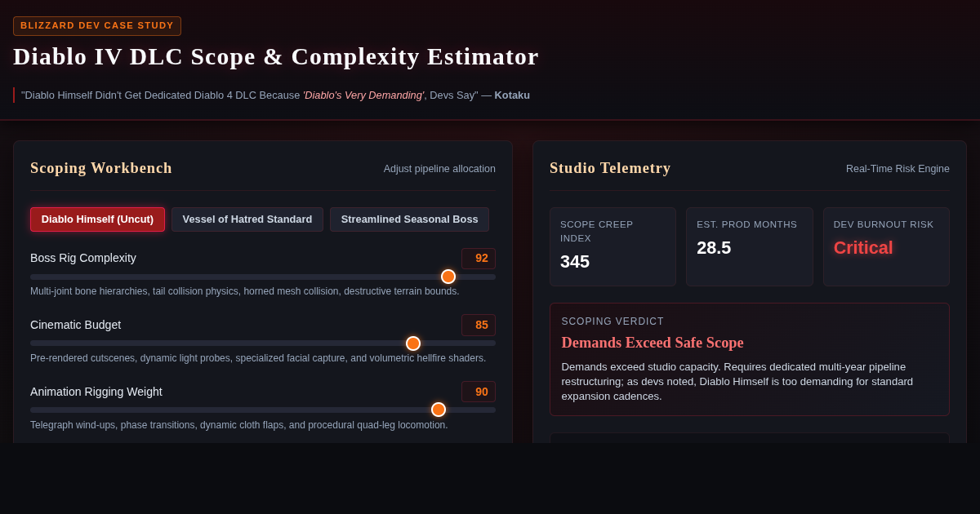Click the 'Diablo's Very Demanding' highlighted quote
This screenshot has width=980, height=514.
click(363, 95)
